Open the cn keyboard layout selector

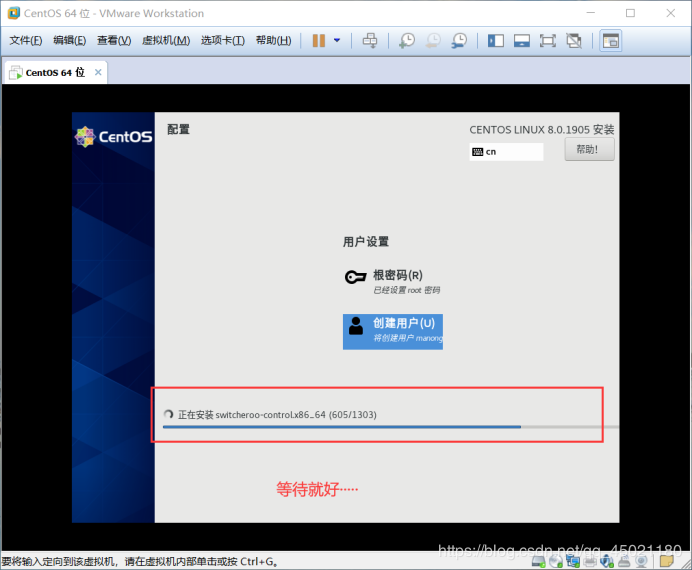pos(506,152)
